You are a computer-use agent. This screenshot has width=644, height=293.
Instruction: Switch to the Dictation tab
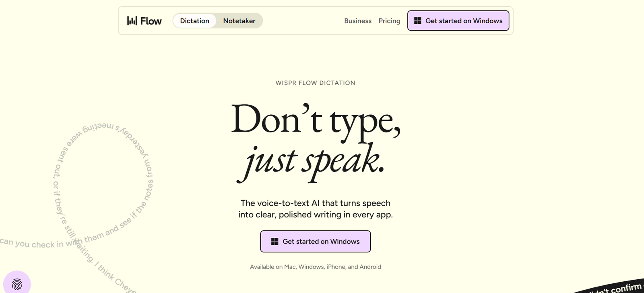(194, 21)
